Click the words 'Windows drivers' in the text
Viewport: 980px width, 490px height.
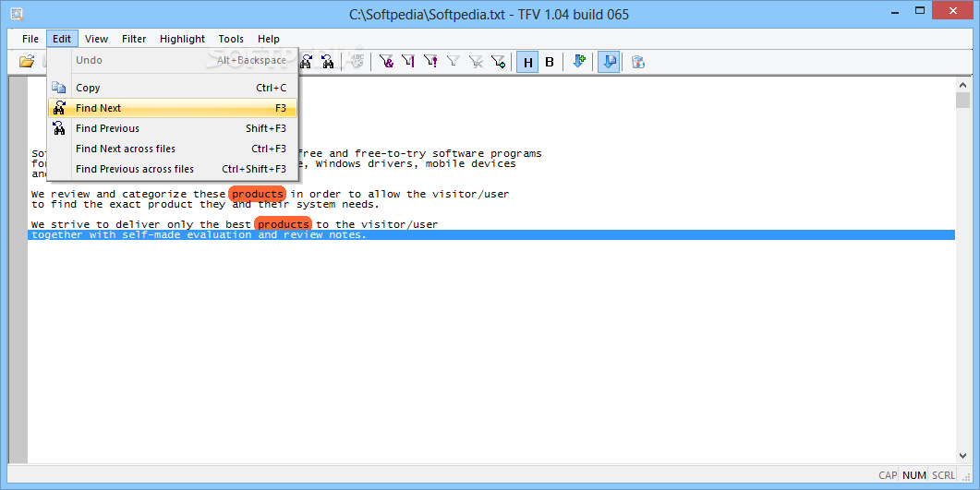367,163
